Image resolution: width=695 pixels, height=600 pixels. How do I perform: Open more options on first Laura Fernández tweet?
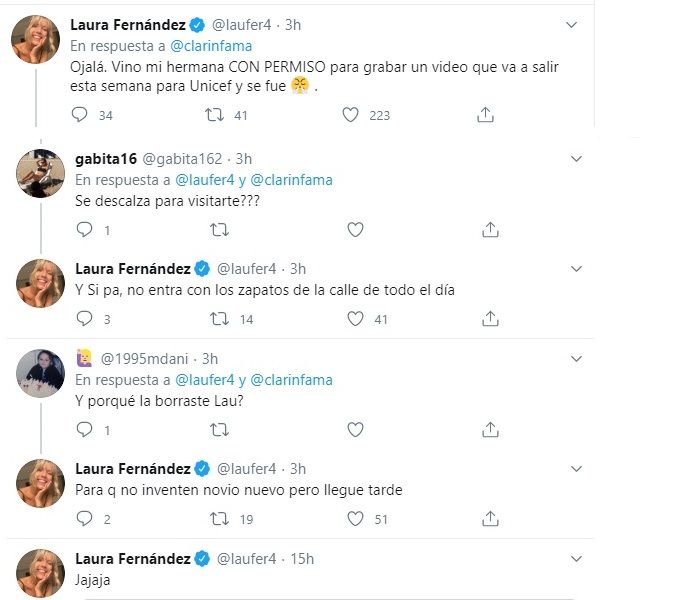coord(571,24)
